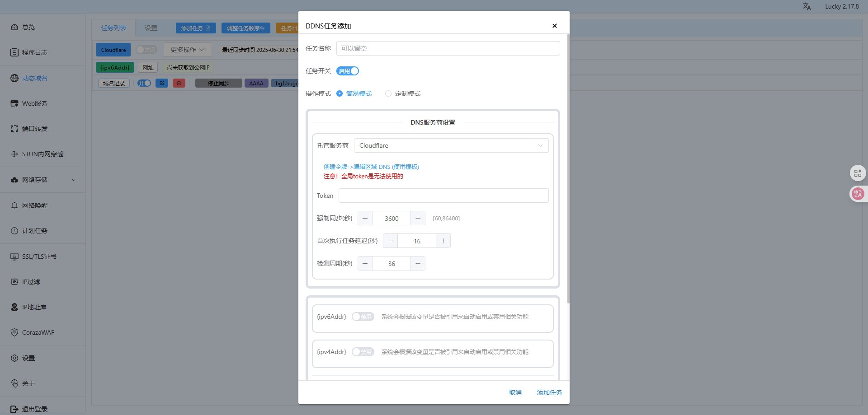This screenshot has width=868, height=415.
Task: Click the 添加任务 confirm button in dialog
Action: coord(549,392)
